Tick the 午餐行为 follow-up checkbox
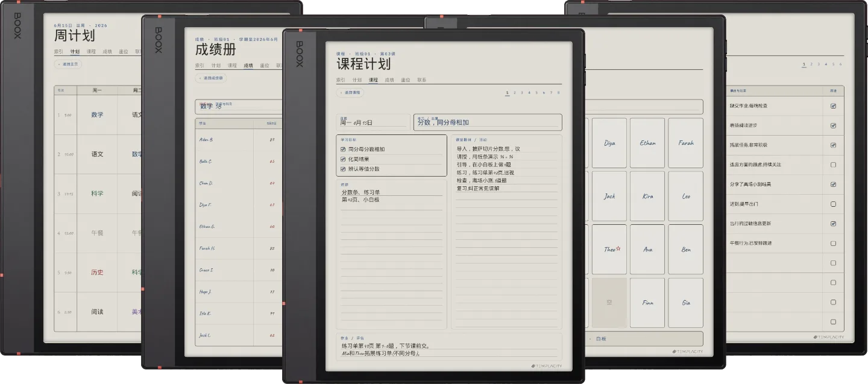868x384 pixels. [x=833, y=243]
